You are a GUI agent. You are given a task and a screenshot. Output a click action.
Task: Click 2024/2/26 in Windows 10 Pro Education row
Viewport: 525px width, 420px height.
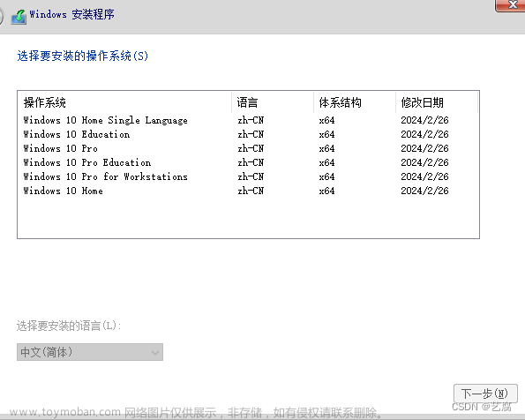tap(424, 162)
